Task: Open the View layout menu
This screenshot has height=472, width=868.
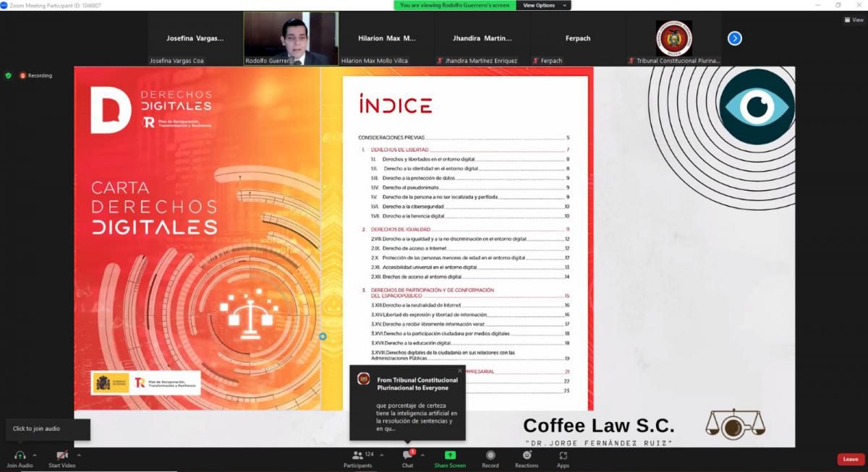Action: pos(854,20)
